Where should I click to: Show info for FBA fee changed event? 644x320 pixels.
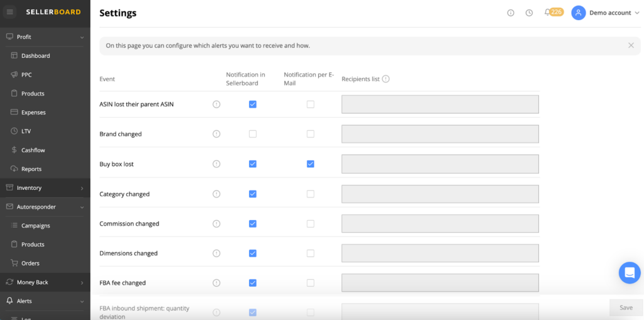216,283
